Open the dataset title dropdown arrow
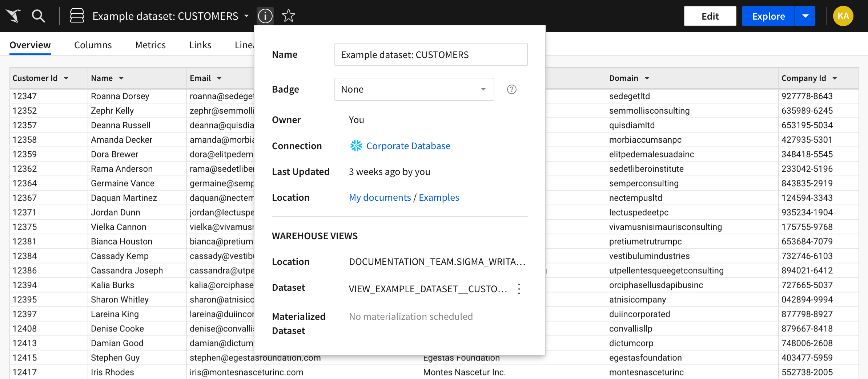 pos(246,16)
